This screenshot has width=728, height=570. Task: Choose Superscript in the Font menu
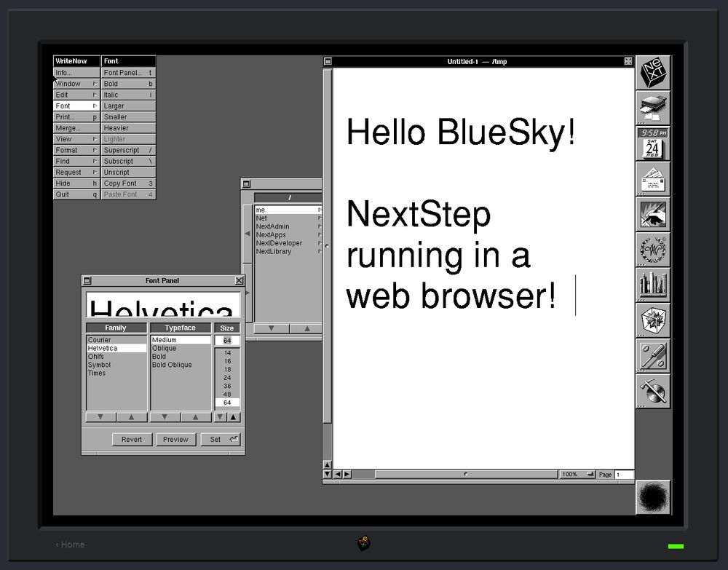tap(129, 150)
